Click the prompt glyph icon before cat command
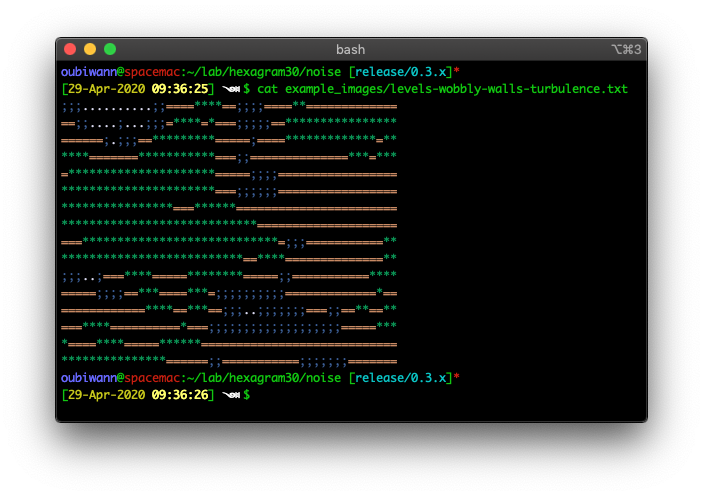The width and height of the screenshot is (703, 496). (231, 89)
